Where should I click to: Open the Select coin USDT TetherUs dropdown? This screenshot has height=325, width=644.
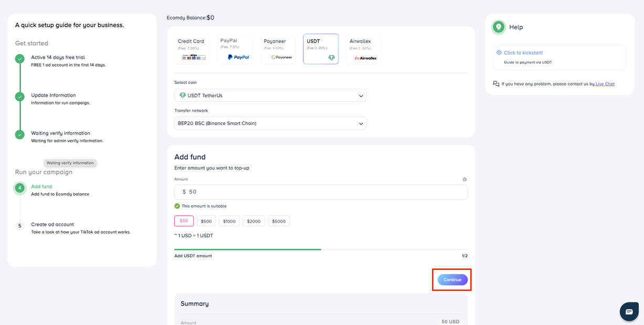270,96
